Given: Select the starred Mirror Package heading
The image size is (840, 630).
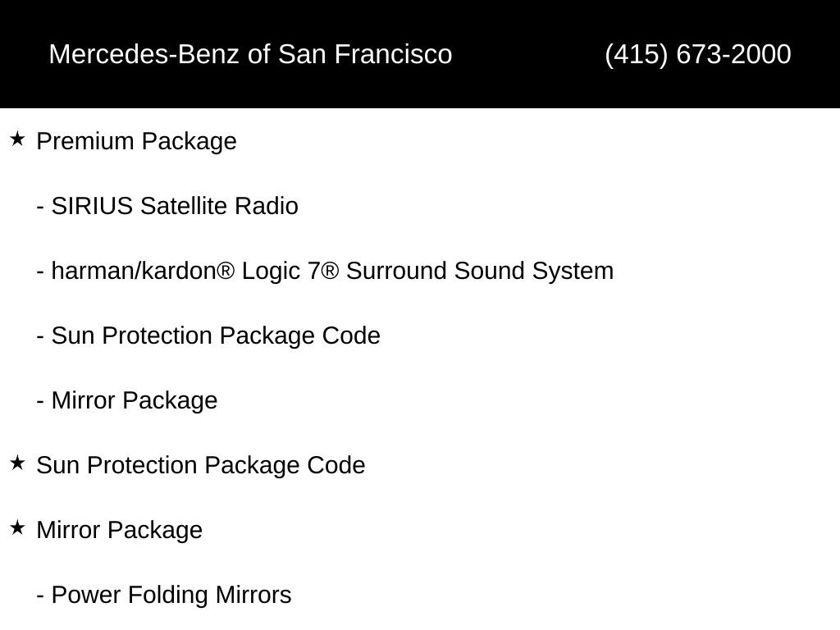Looking at the screenshot, I should [x=120, y=531].
